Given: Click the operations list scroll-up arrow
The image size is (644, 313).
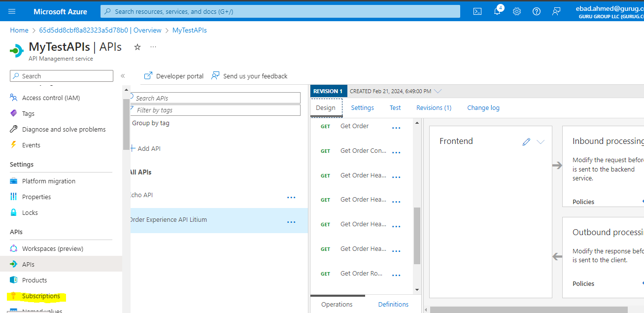Looking at the screenshot, I should [417, 122].
